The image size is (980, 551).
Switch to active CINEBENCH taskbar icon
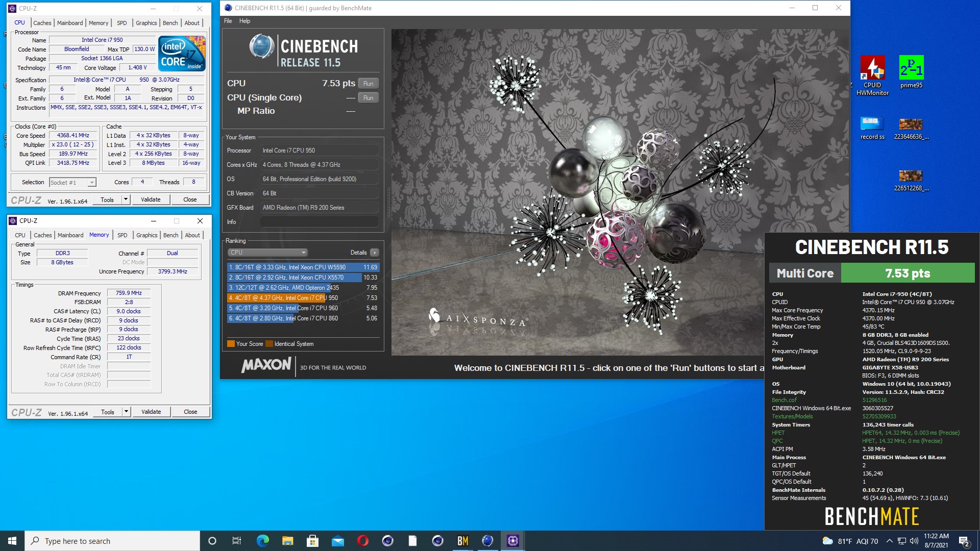click(x=487, y=541)
